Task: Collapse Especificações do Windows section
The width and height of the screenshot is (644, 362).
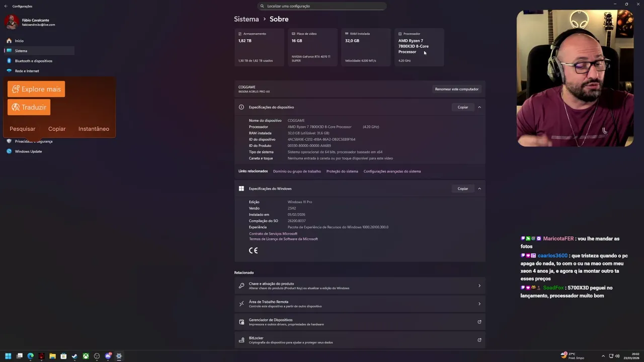Action: click(479, 189)
